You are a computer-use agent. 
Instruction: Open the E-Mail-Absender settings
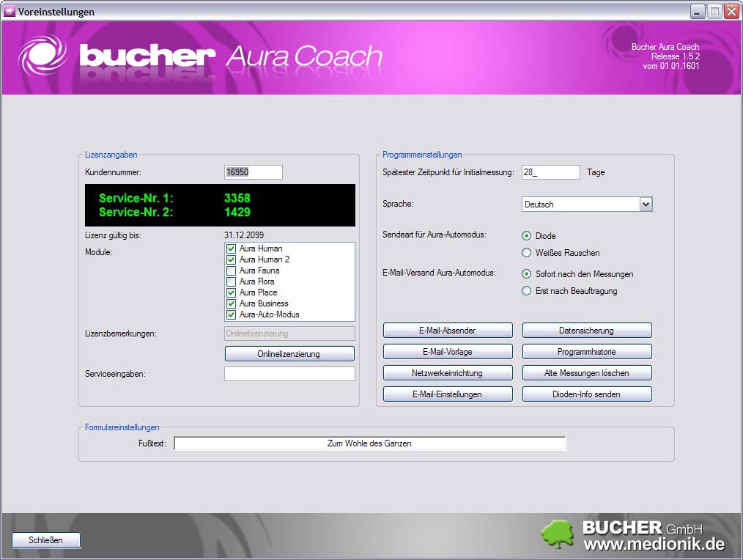[448, 331]
